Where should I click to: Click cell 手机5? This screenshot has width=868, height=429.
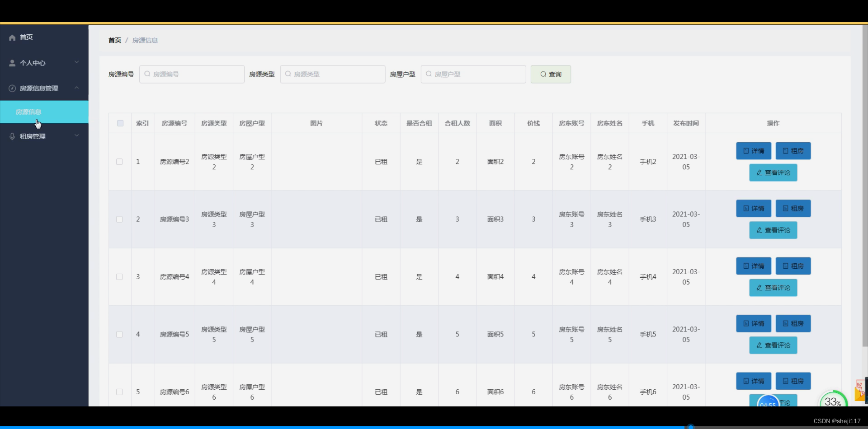pyautogui.click(x=648, y=335)
